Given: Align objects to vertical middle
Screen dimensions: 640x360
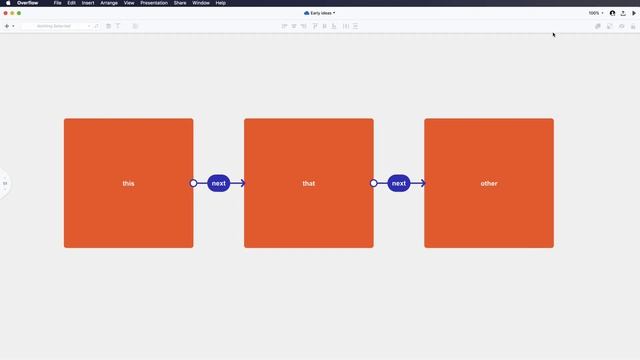Looking at the screenshot, I should coord(324,26).
